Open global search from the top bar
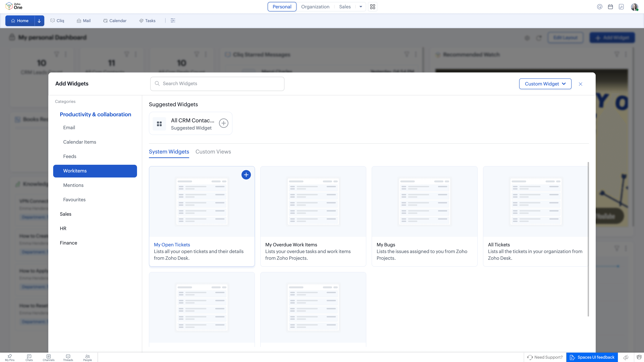The height and width of the screenshot is (362, 644). [600, 7]
